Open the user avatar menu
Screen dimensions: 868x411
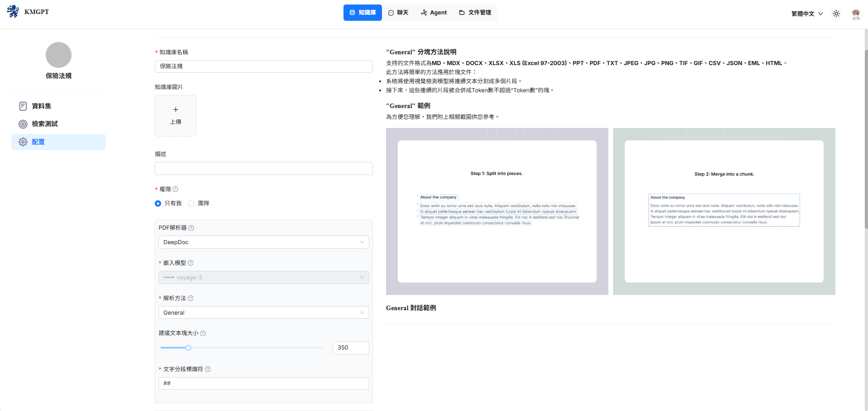[x=855, y=14]
